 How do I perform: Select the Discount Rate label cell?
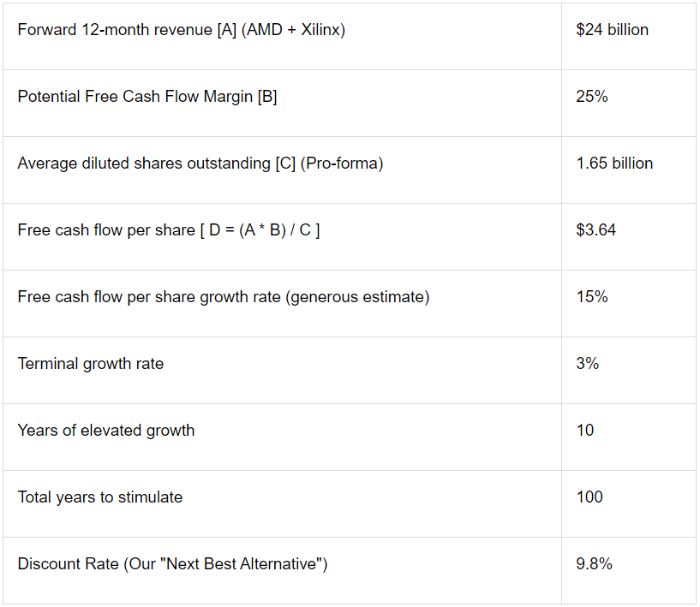282,570
